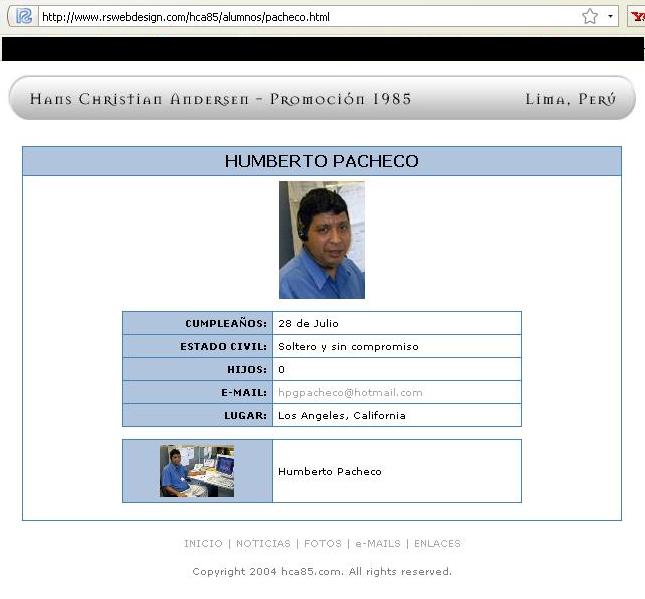The height and width of the screenshot is (599, 645).
Task: Open the office desk photo thumbnail
Action: [x=197, y=471]
